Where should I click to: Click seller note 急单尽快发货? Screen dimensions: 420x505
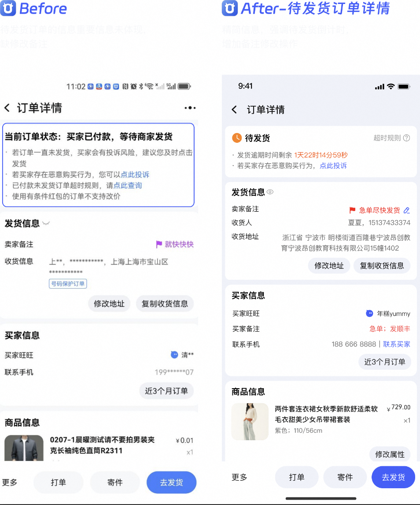pos(379,210)
